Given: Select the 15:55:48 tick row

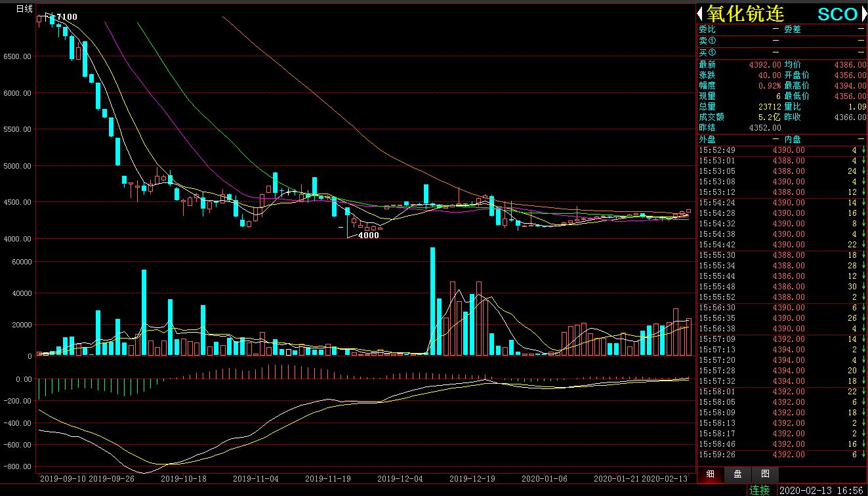Looking at the screenshot, I should click(x=781, y=287).
